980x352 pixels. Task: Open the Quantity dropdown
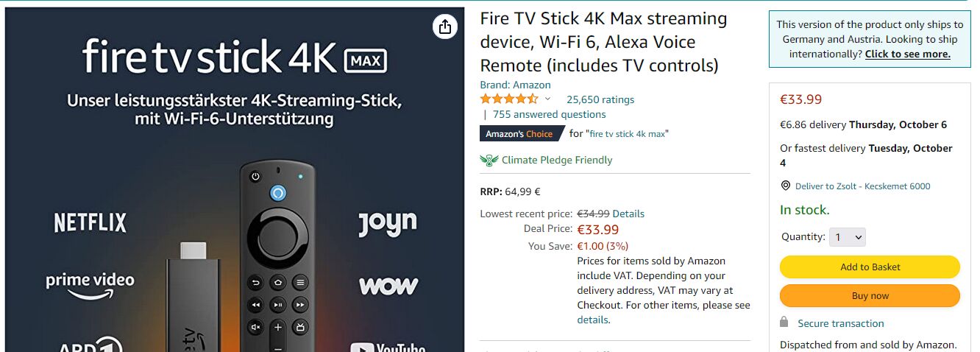pyautogui.click(x=848, y=237)
